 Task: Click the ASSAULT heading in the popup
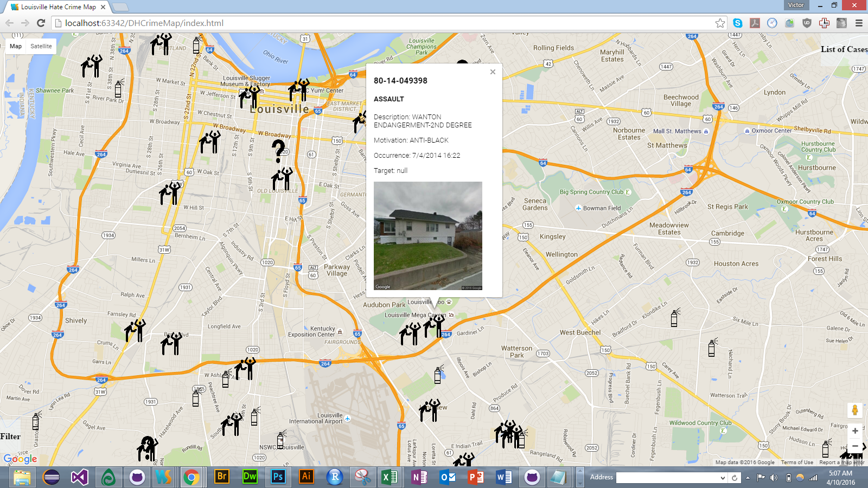tap(389, 99)
